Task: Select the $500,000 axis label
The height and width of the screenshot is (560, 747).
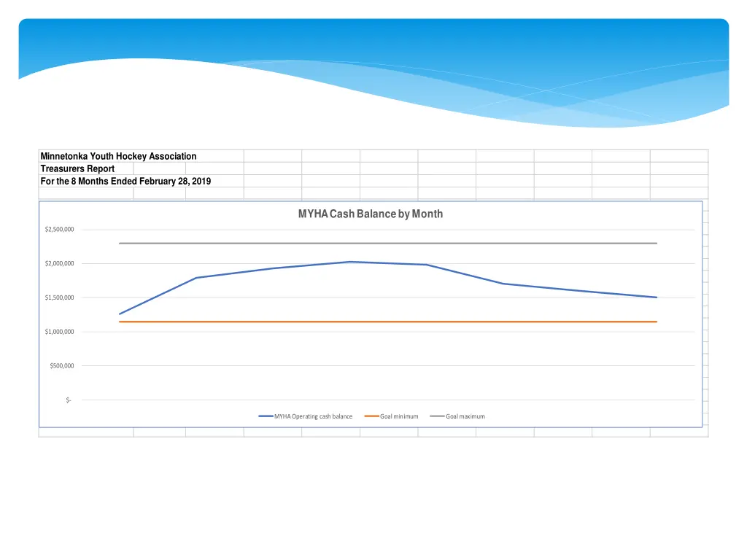Action: pyautogui.click(x=62, y=366)
